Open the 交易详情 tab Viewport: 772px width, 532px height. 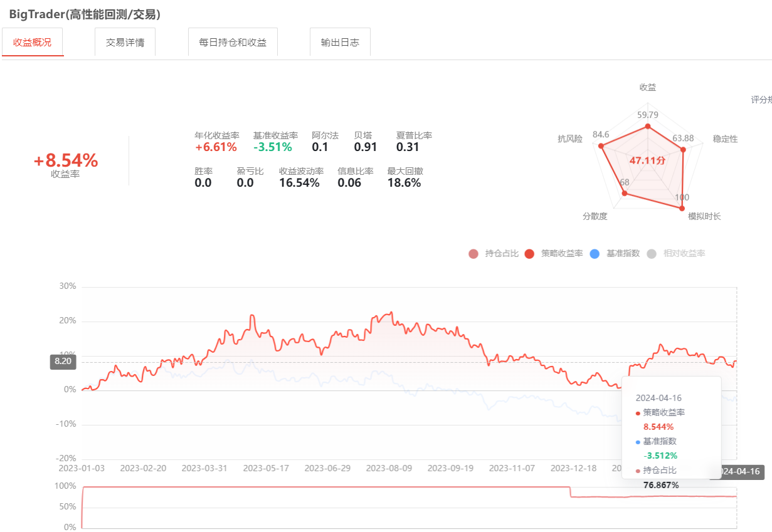click(125, 43)
